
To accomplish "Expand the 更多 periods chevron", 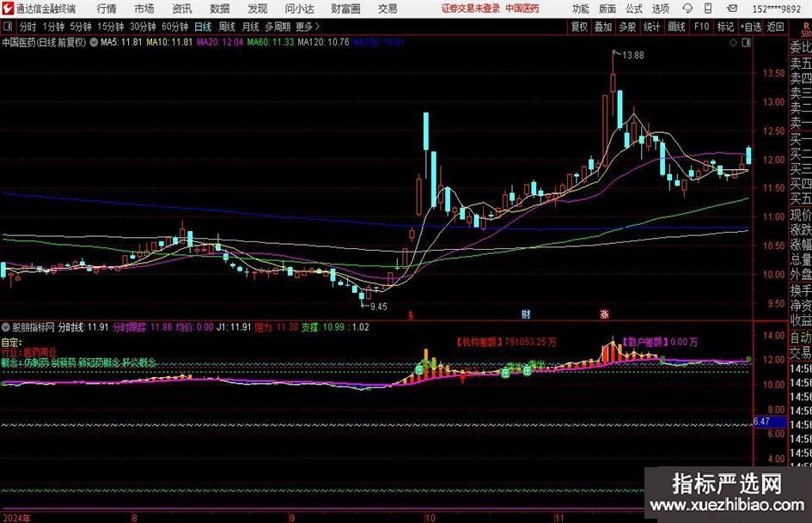I will (317, 27).
